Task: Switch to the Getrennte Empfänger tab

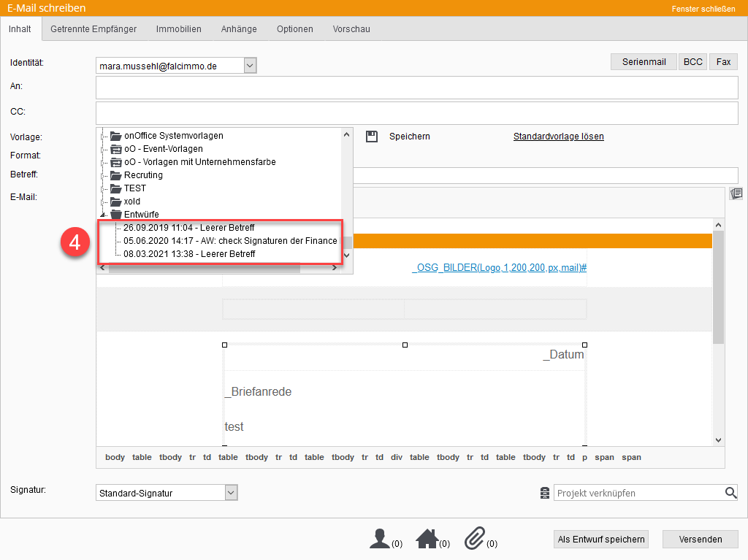Action: tap(93, 29)
